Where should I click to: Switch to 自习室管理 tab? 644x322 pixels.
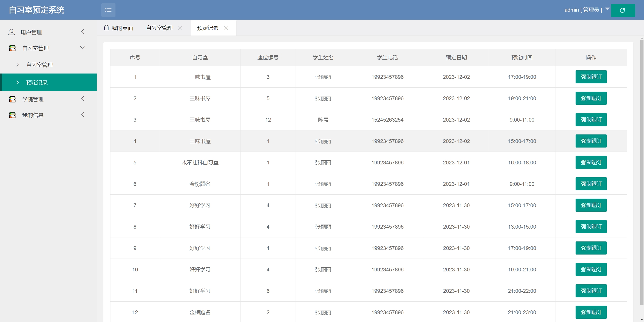[x=159, y=28]
